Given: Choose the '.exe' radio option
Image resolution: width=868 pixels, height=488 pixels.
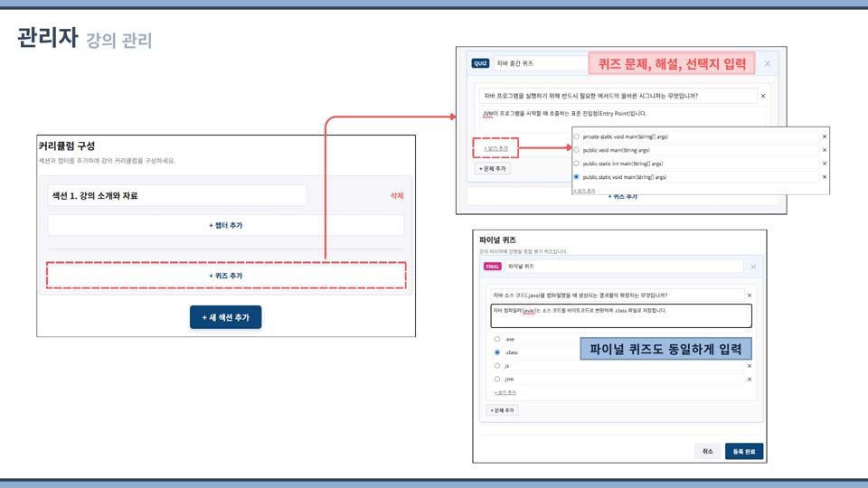Looking at the screenshot, I should [x=497, y=339].
